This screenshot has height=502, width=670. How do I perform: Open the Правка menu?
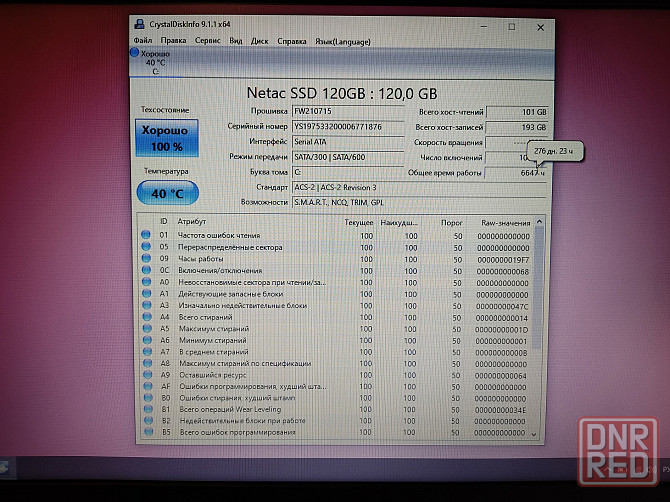(x=173, y=41)
